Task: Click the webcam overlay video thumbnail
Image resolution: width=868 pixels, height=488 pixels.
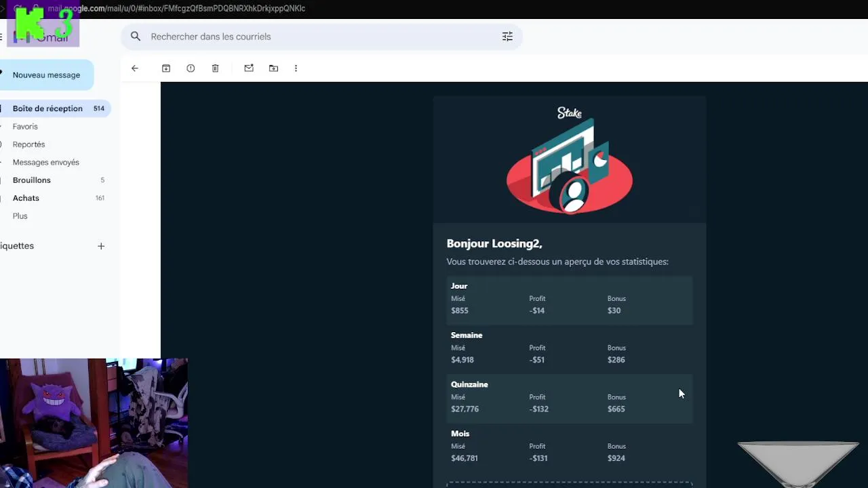Action: [94, 423]
